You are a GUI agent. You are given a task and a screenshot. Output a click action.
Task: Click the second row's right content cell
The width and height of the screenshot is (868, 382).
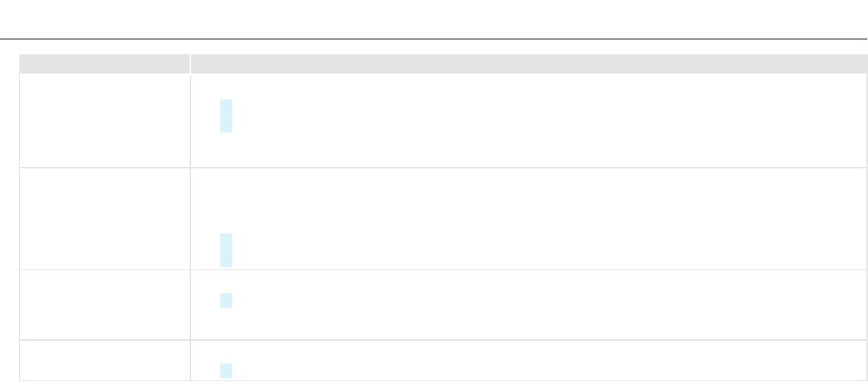pyautogui.click(x=528, y=218)
